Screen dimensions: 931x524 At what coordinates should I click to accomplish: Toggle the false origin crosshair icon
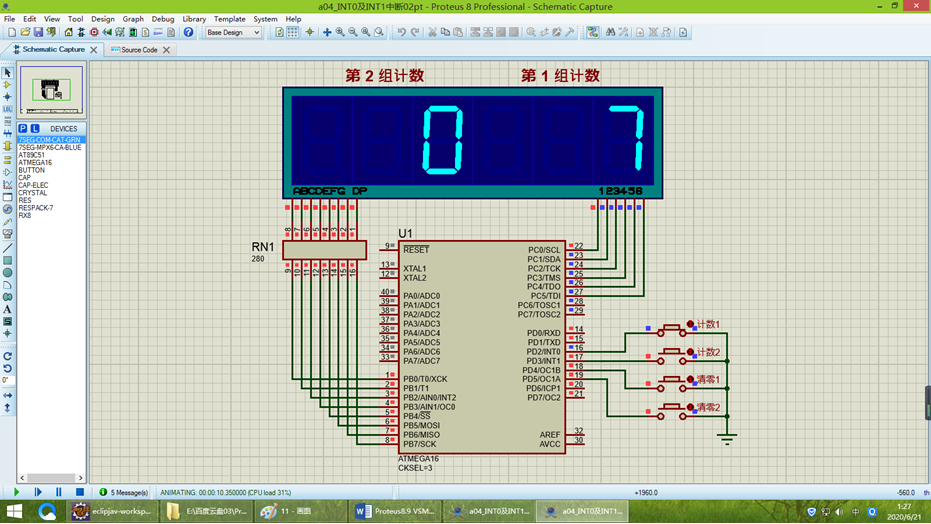309,32
